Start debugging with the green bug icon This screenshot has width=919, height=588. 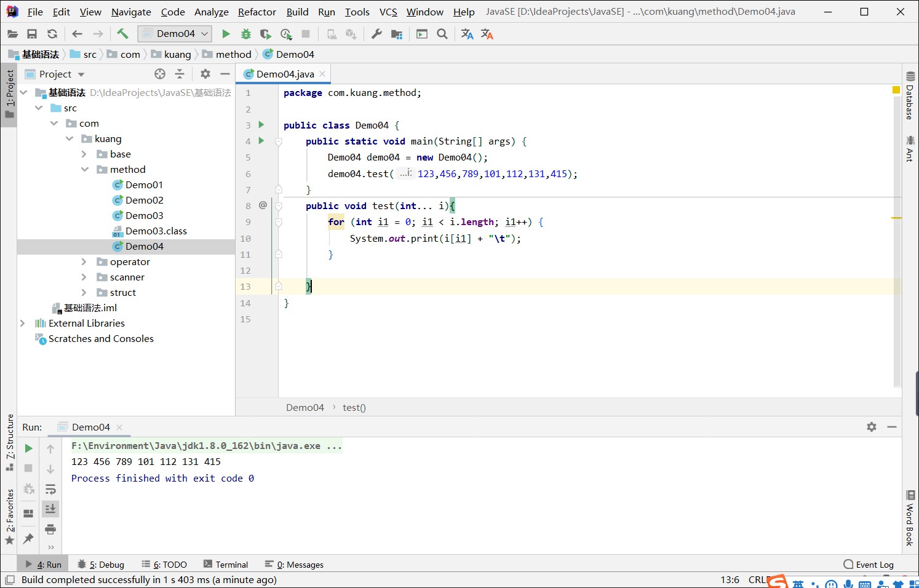click(245, 34)
